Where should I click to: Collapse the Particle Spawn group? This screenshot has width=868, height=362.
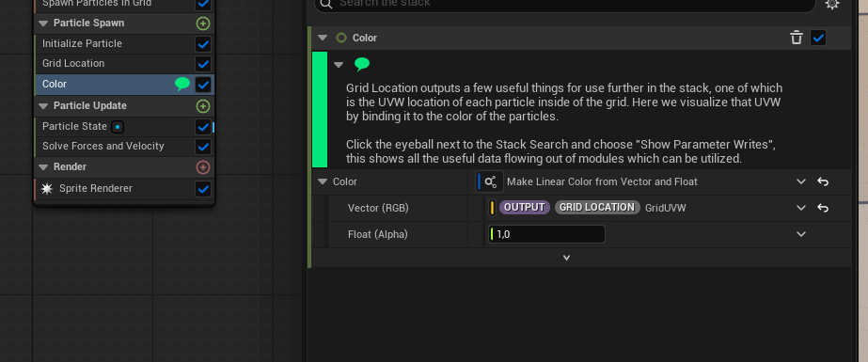pos(43,24)
